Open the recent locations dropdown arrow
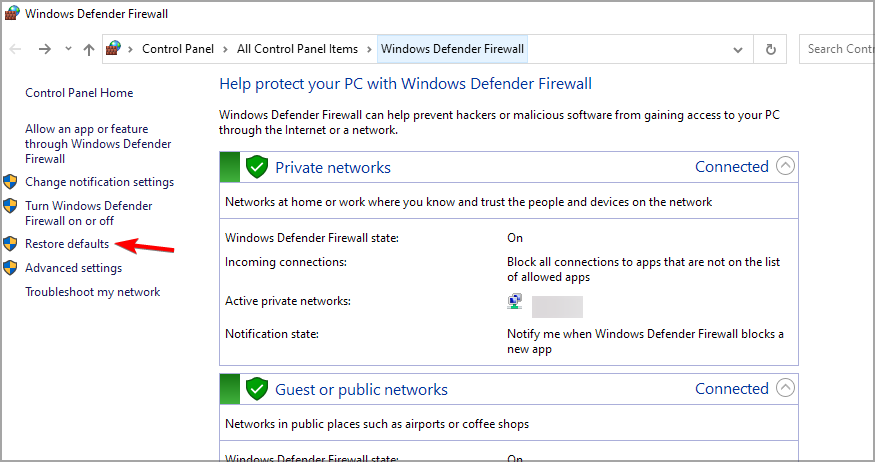875x462 pixels. click(68, 49)
